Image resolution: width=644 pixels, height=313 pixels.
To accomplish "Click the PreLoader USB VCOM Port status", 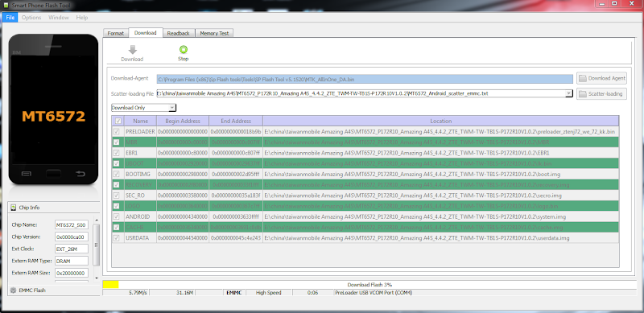I will (374, 293).
